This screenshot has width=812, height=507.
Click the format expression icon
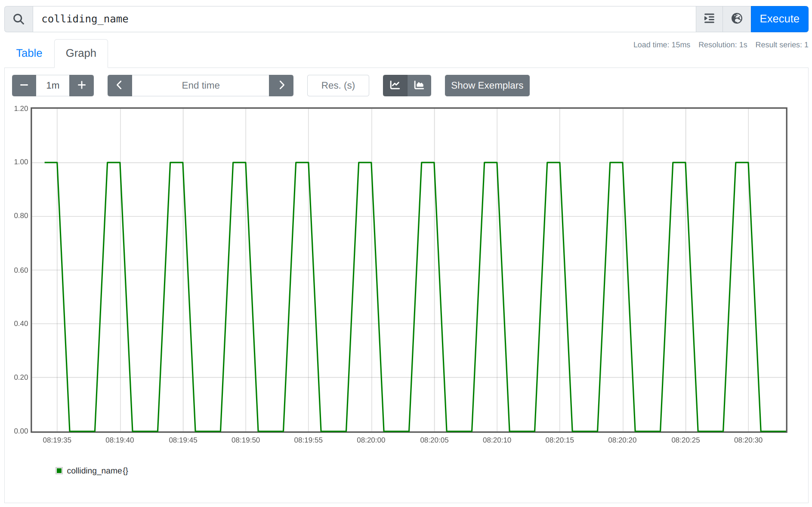point(709,19)
